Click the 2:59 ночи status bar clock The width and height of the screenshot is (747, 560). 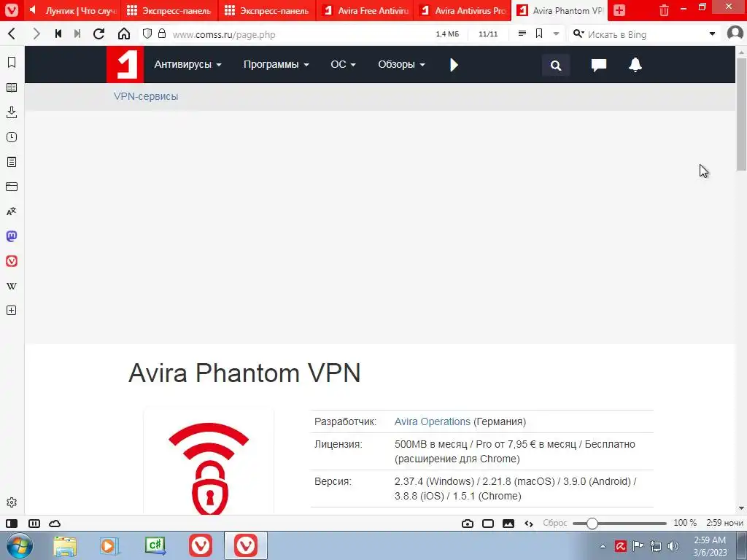click(724, 523)
